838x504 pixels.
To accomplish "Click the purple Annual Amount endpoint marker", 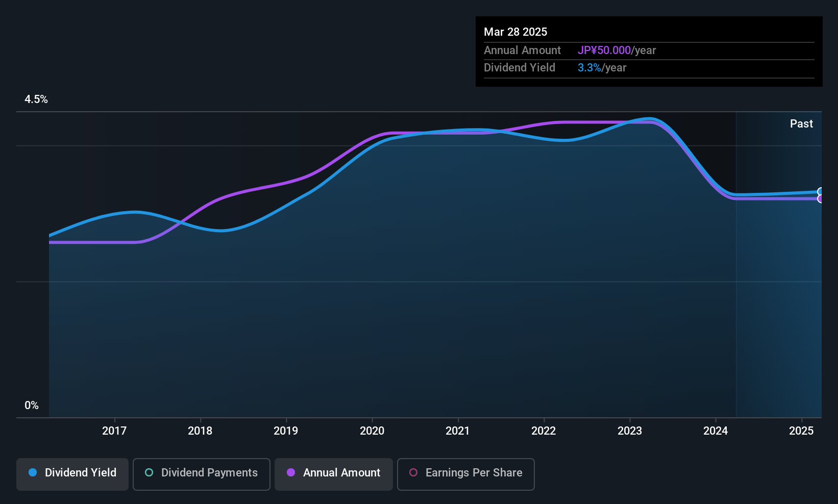I will tap(821, 199).
